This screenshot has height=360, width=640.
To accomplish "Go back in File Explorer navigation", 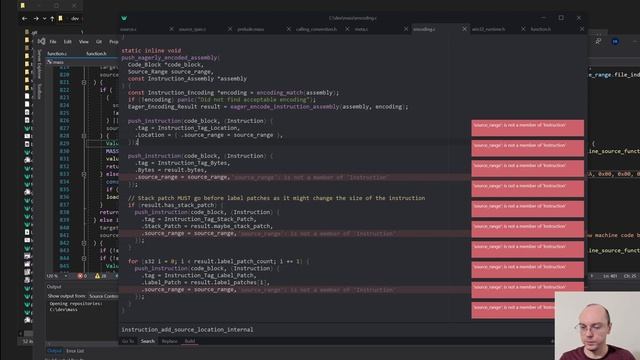I will (24, 18).
